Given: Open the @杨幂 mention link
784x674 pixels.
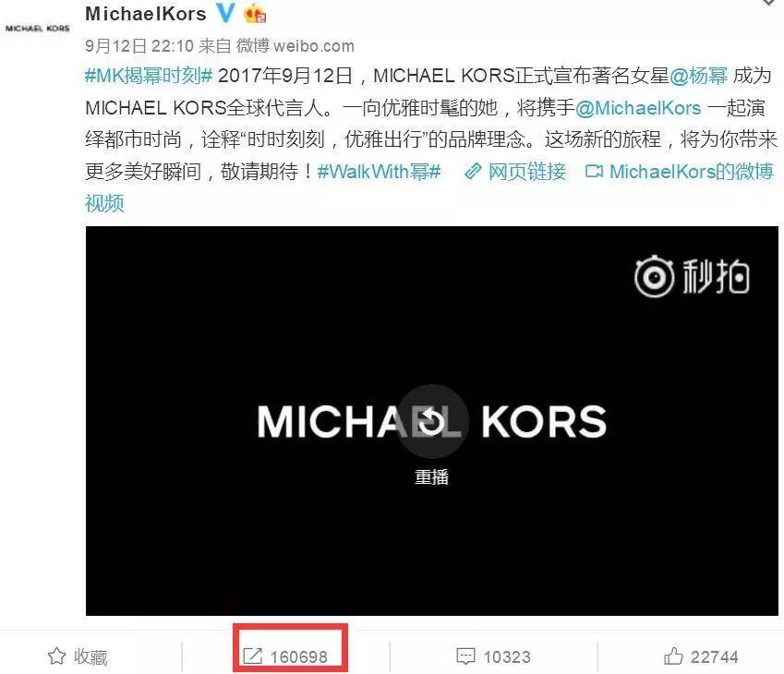Looking at the screenshot, I should [698, 76].
